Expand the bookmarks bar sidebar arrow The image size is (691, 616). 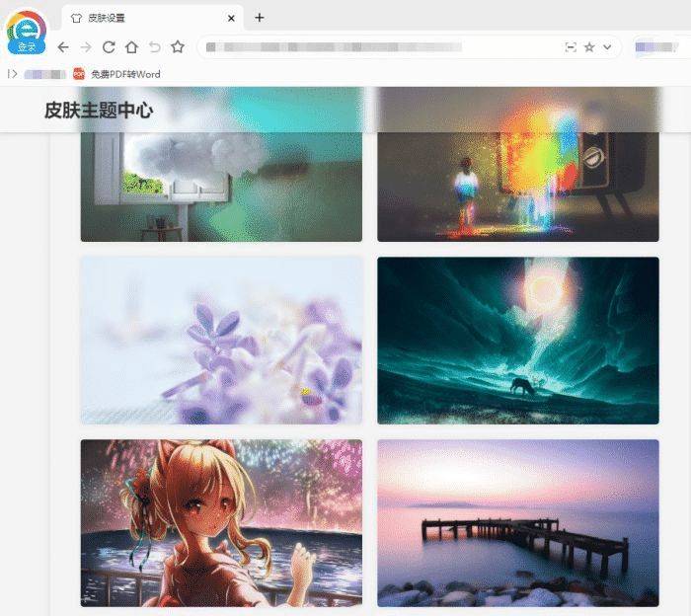pyautogui.click(x=12, y=74)
